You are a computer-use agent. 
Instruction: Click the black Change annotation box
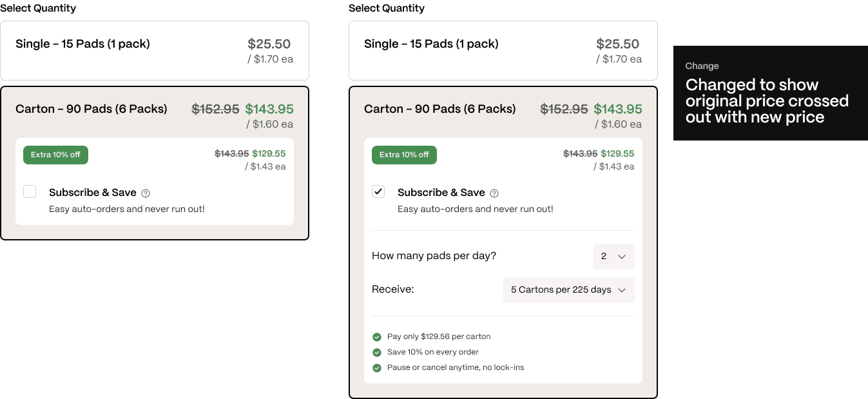click(771, 93)
